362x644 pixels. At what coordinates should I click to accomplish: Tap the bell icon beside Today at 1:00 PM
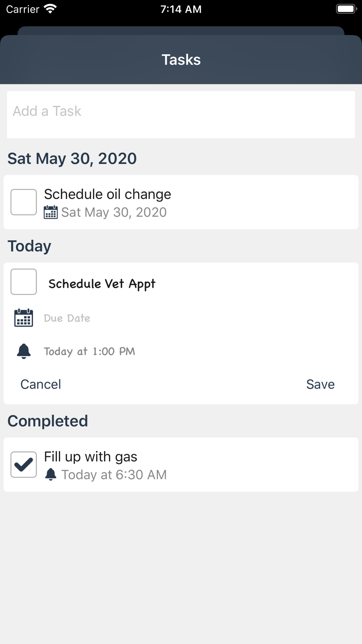click(24, 351)
